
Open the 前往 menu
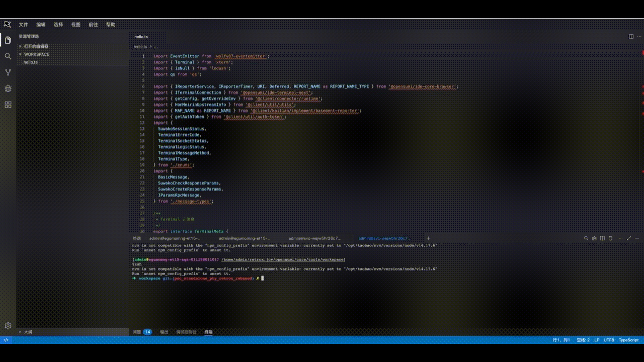(x=93, y=25)
